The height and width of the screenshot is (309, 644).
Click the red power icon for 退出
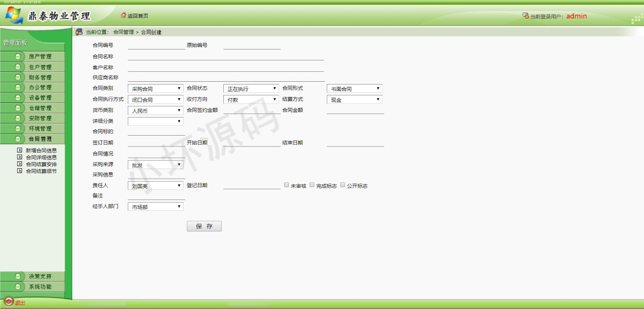(x=9, y=301)
